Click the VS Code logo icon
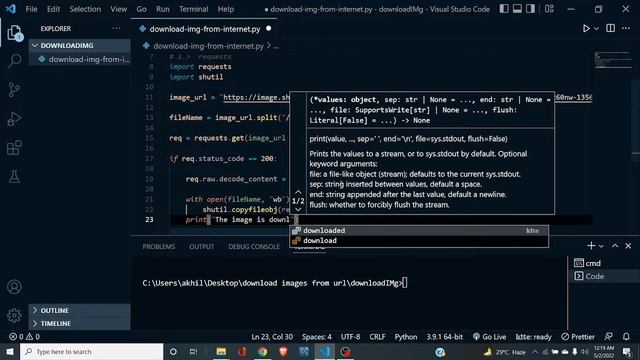 click(11, 9)
